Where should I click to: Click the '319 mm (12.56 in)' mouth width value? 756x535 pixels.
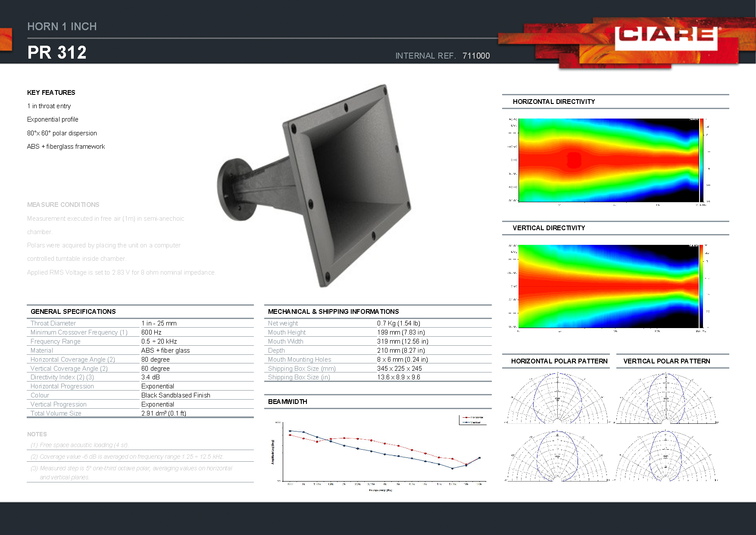pos(403,341)
